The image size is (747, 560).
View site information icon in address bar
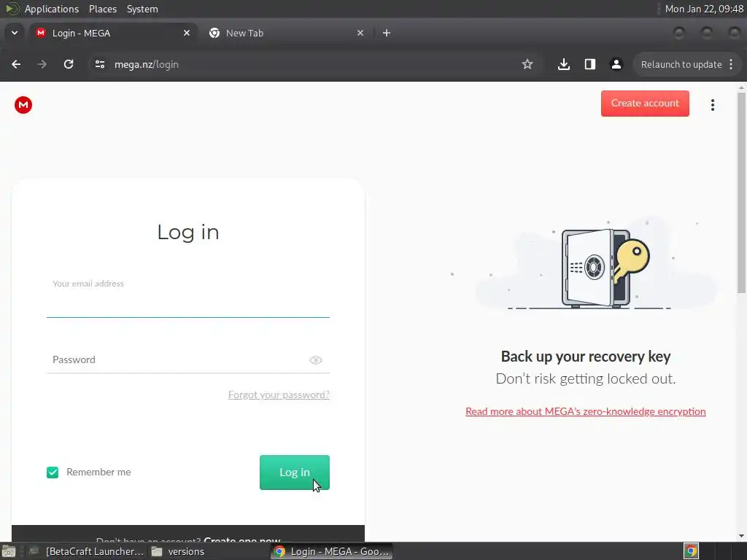(x=99, y=64)
